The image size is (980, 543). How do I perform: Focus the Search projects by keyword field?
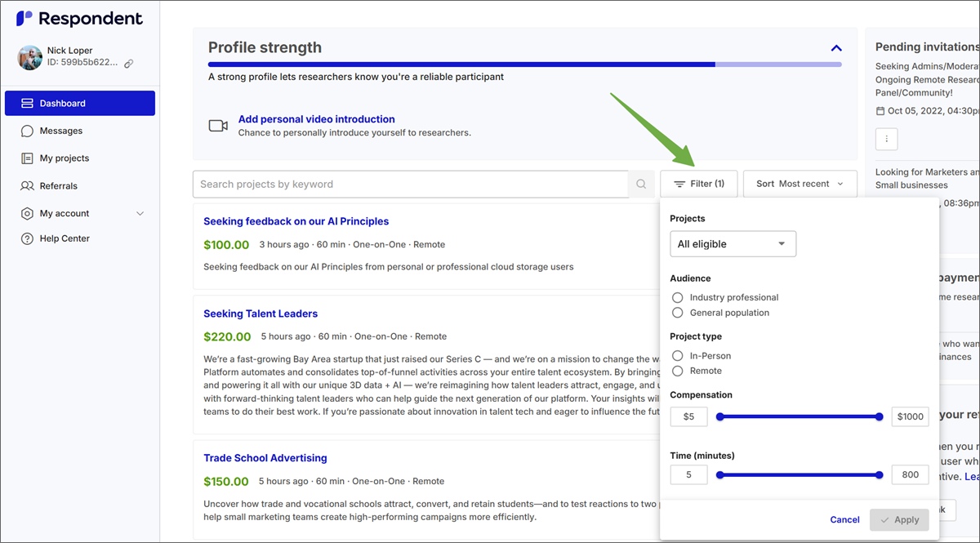click(410, 184)
